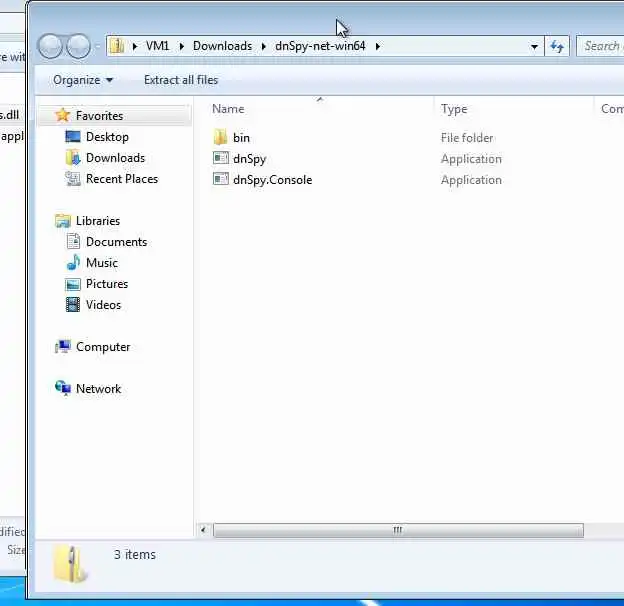Click the Desktop monitor icon
Viewport: 624px width, 606px height.
click(x=72, y=136)
